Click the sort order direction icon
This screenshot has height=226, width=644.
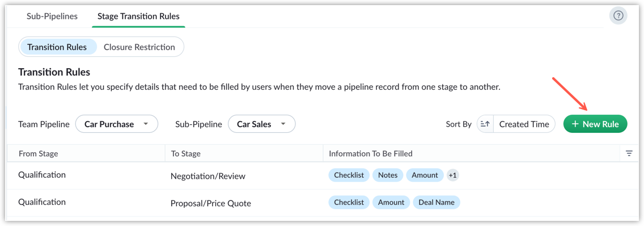coord(485,124)
